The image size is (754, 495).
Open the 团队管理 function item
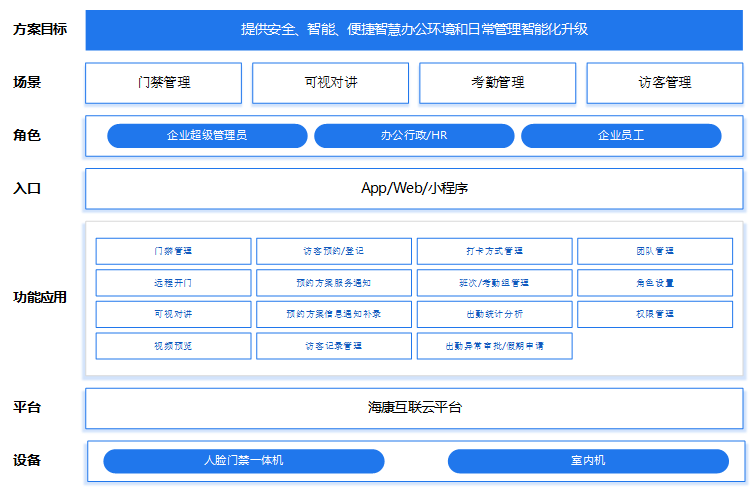coord(655,251)
